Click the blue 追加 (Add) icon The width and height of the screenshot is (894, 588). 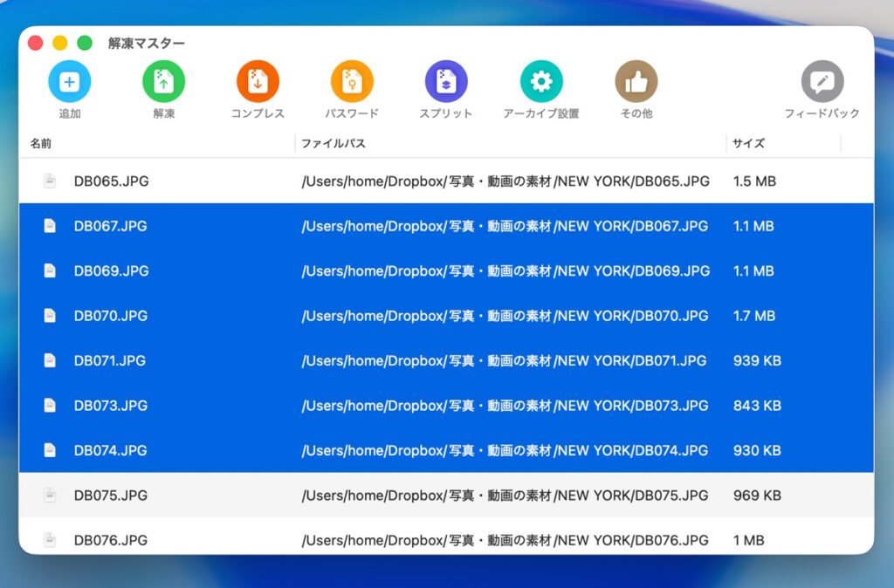[x=70, y=82]
